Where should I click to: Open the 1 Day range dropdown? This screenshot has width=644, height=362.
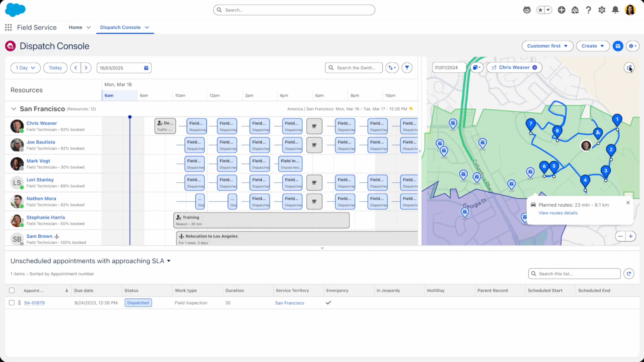[x=25, y=68]
